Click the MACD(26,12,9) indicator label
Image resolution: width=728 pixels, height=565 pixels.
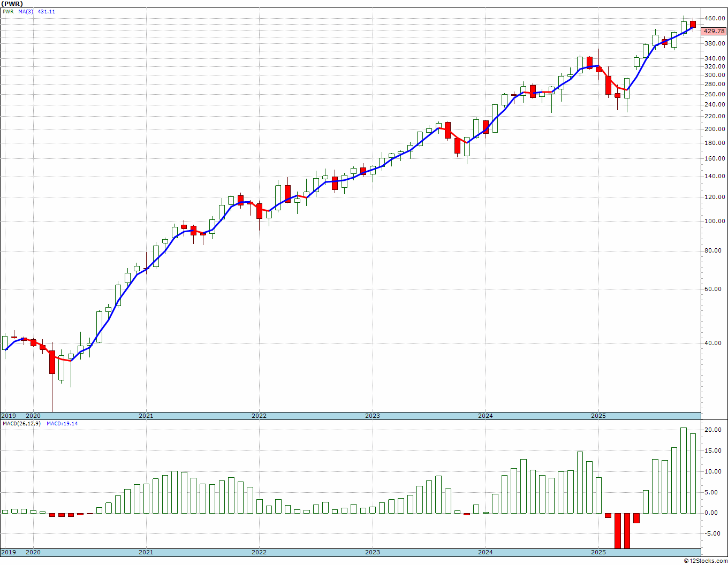22,424
